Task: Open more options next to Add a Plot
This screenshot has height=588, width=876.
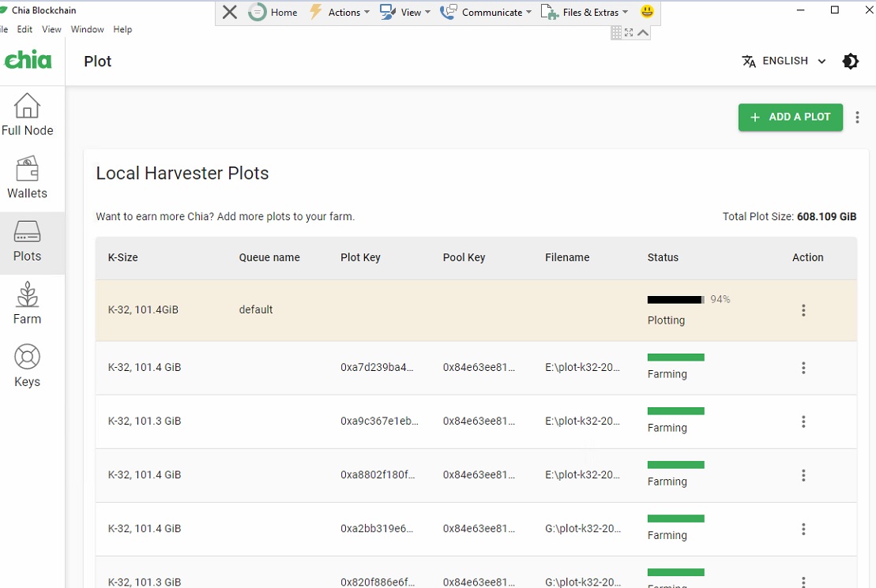Action: pos(857,118)
